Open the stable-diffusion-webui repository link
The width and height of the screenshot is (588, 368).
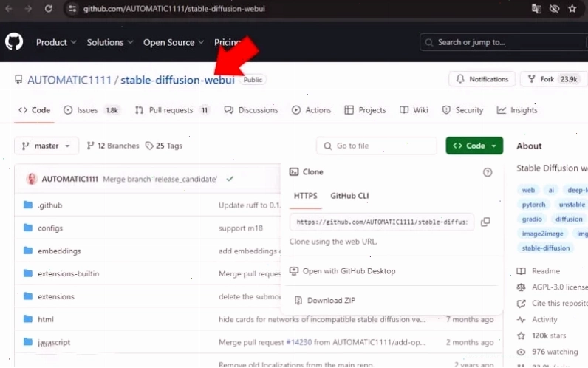177,80
